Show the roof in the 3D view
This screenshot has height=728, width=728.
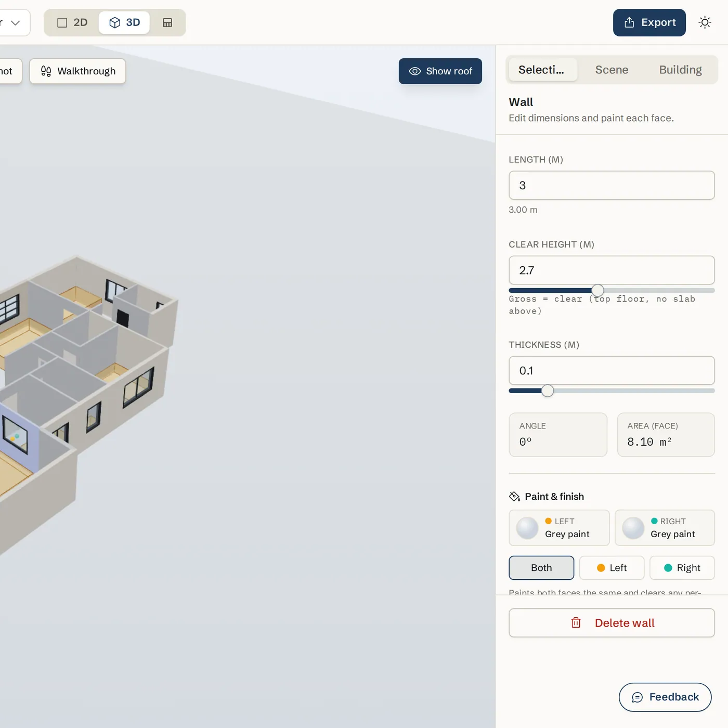coord(440,71)
